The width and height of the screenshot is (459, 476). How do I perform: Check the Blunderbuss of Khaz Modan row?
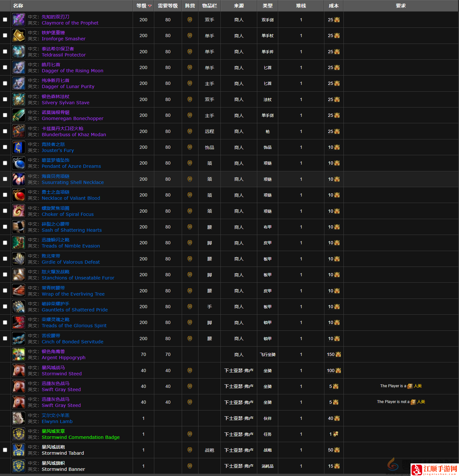click(5, 131)
